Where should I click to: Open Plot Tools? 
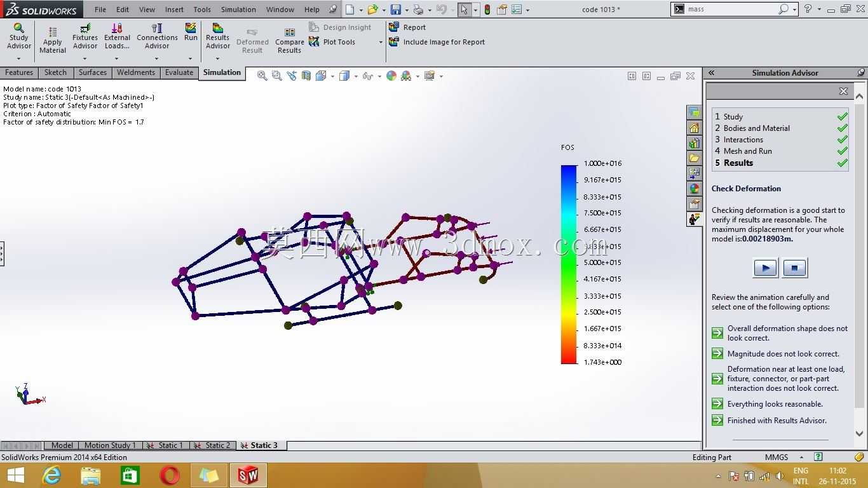tap(332, 42)
